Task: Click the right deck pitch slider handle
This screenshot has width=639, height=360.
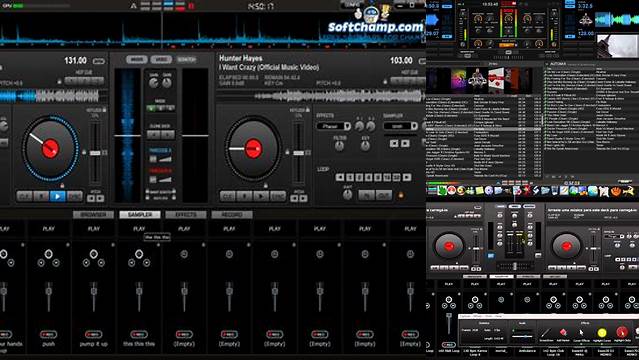Action: (x=298, y=153)
